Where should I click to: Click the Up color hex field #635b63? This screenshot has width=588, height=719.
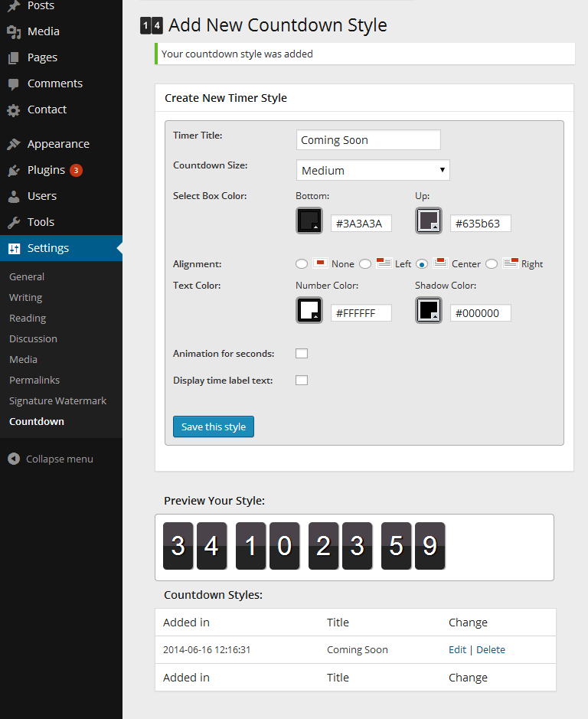pyautogui.click(x=481, y=224)
